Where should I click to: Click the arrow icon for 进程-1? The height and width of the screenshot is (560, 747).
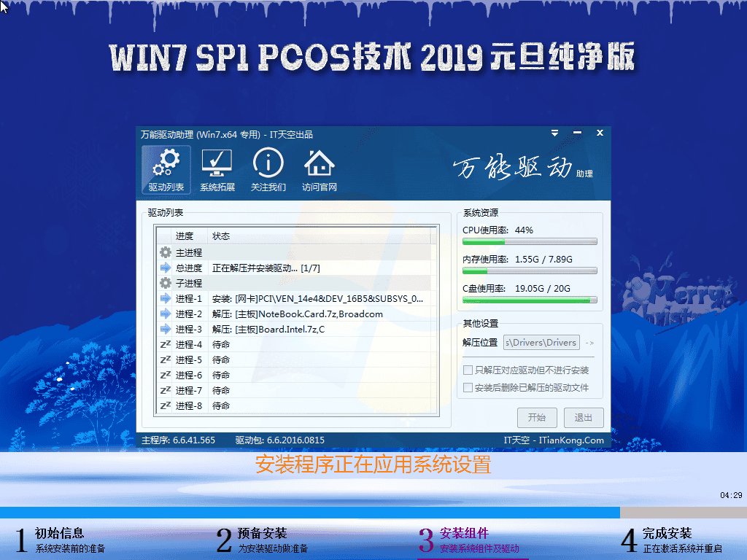point(166,298)
